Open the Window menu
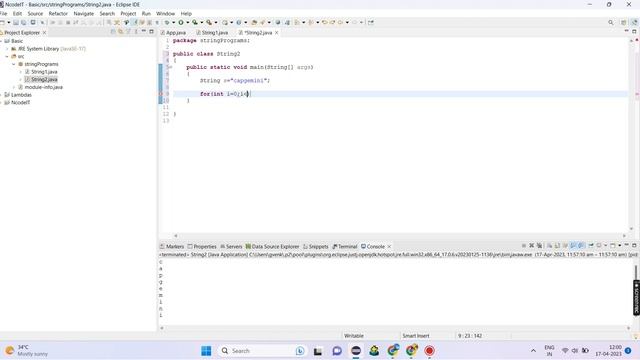This screenshot has width=640, height=360. 165,13
